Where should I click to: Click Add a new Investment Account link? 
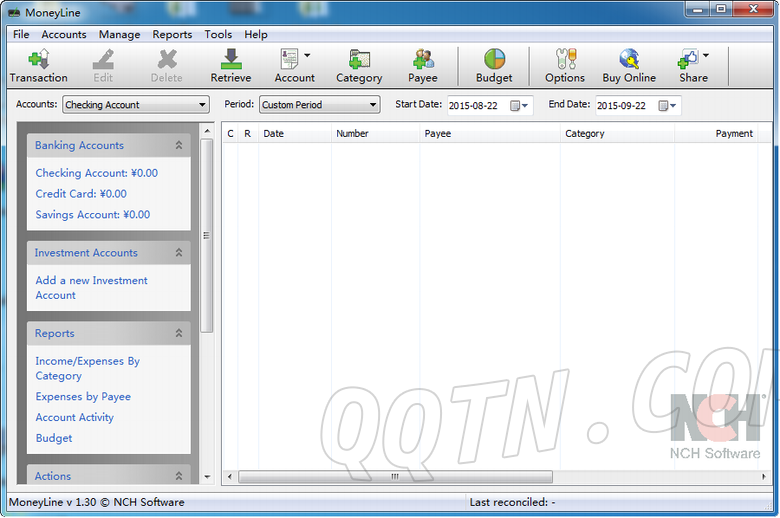[92, 288]
